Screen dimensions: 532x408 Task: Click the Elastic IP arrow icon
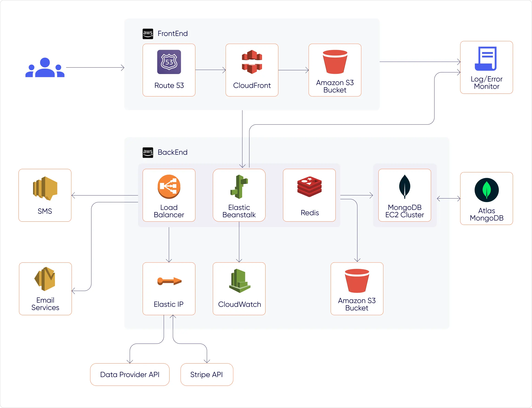(x=169, y=281)
